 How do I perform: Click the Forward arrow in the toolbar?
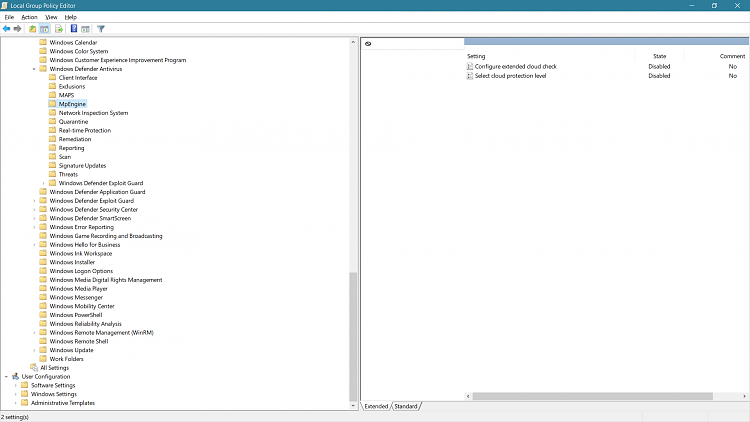click(x=18, y=29)
